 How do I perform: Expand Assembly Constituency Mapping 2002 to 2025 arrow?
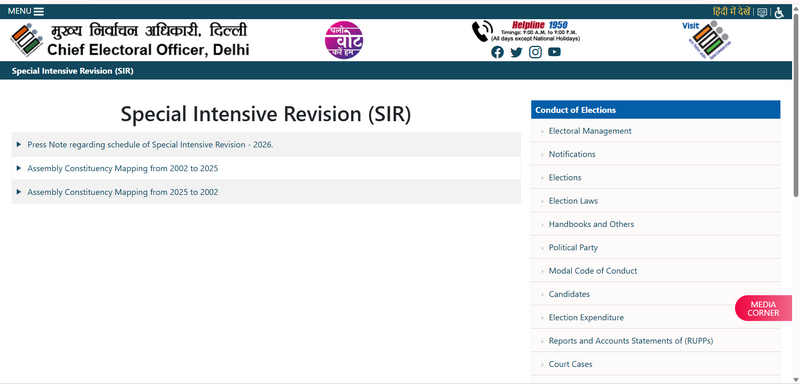(19, 168)
